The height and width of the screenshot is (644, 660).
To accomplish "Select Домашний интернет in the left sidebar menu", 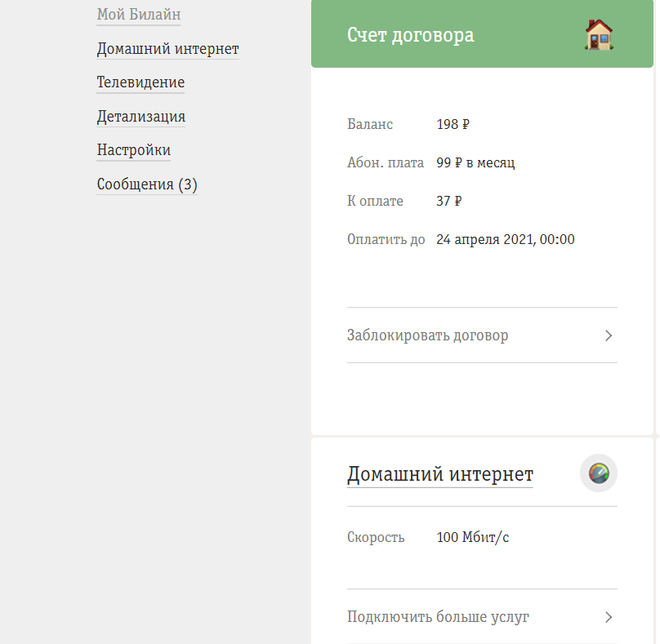I will click(167, 49).
